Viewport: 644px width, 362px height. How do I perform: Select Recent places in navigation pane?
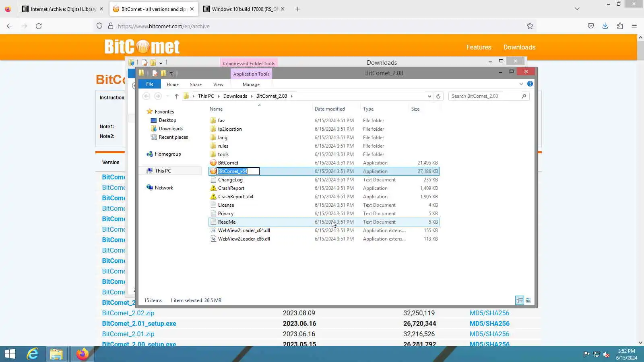tap(173, 137)
